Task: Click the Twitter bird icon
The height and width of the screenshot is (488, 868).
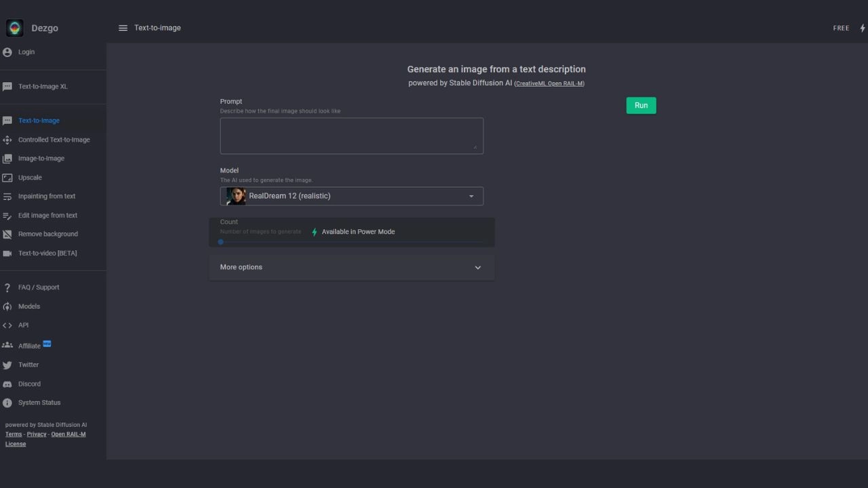Action: (7, 365)
